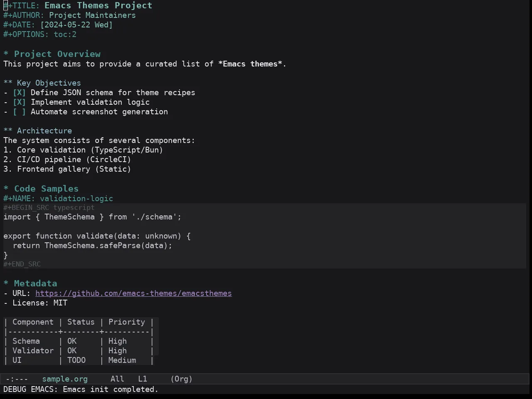Click the Frontend gallery (Static) list item

67,169
